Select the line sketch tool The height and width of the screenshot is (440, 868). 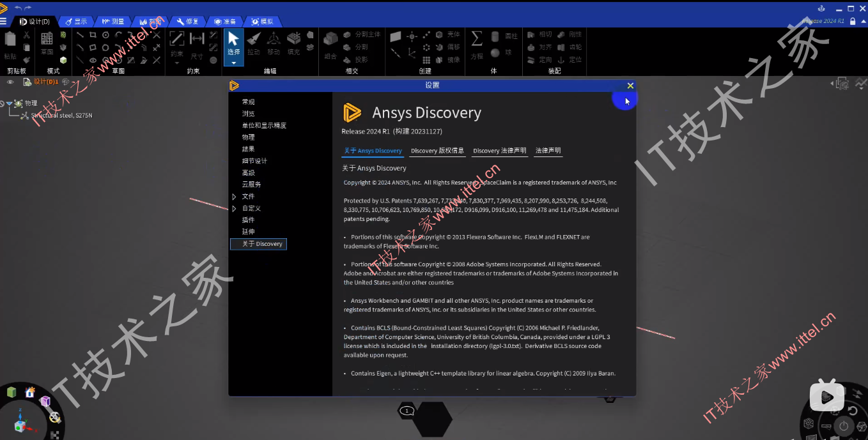[80, 35]
